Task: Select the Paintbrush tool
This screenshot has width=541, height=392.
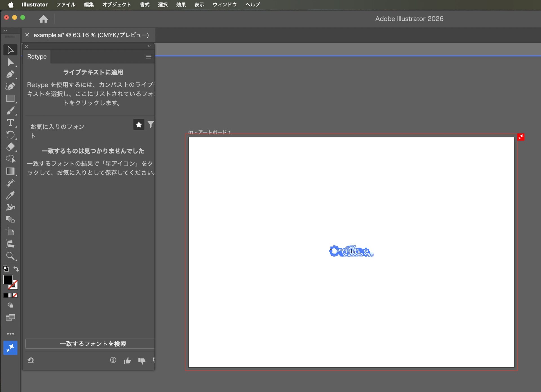Action: (x=10, y=111)
